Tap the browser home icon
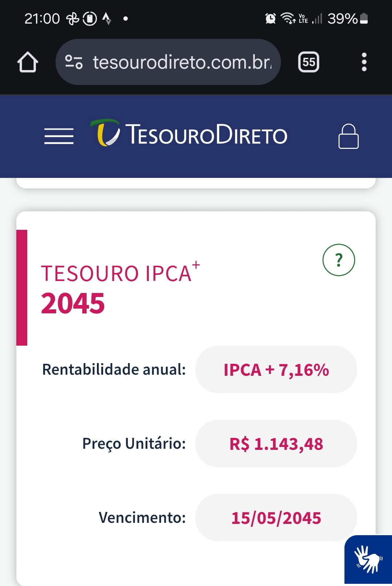Image resolution: width=392 pixels, height=586 pixels. [28, 62]
